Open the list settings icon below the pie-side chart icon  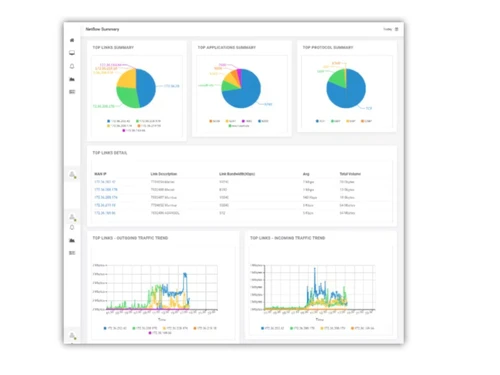(72, 92)
